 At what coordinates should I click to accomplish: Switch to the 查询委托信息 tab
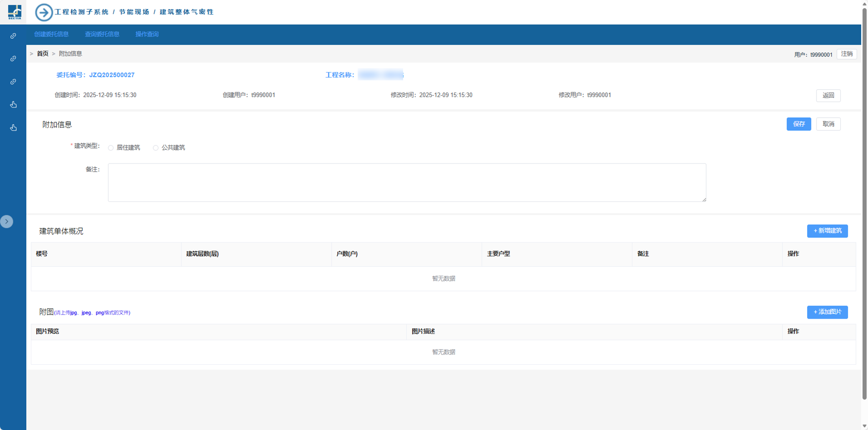[102, 35]
